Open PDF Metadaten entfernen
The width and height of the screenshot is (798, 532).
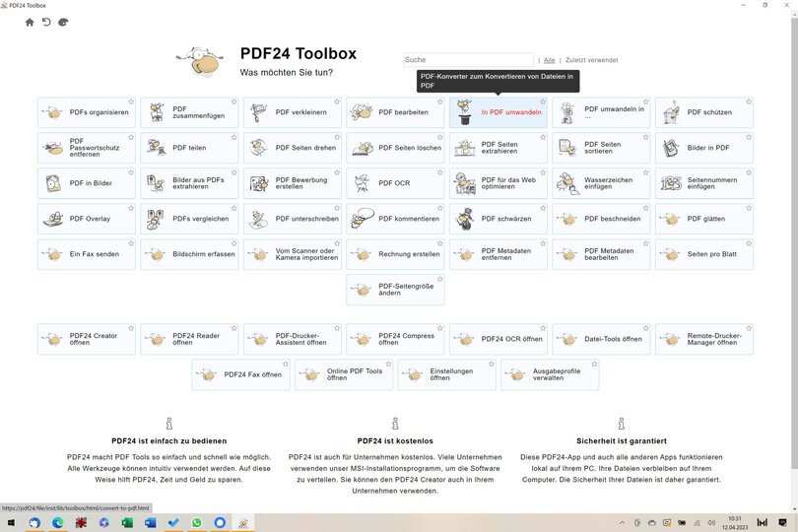pos(499,254)
